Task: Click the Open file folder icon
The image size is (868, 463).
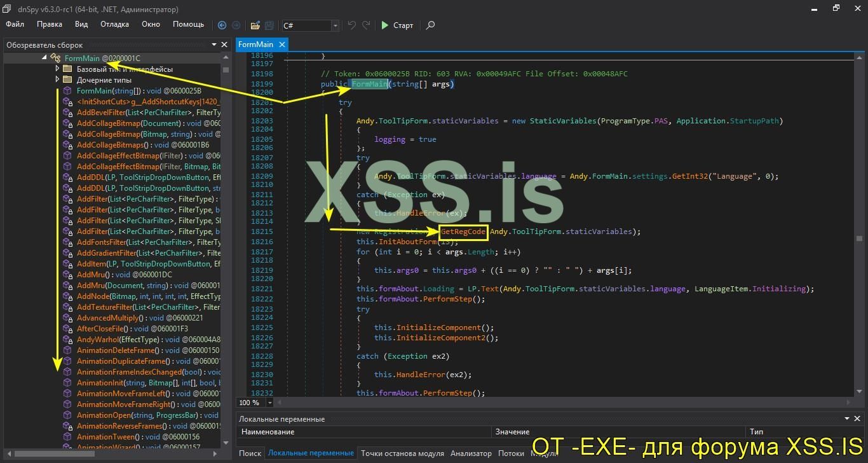Action: coord(255,25)
